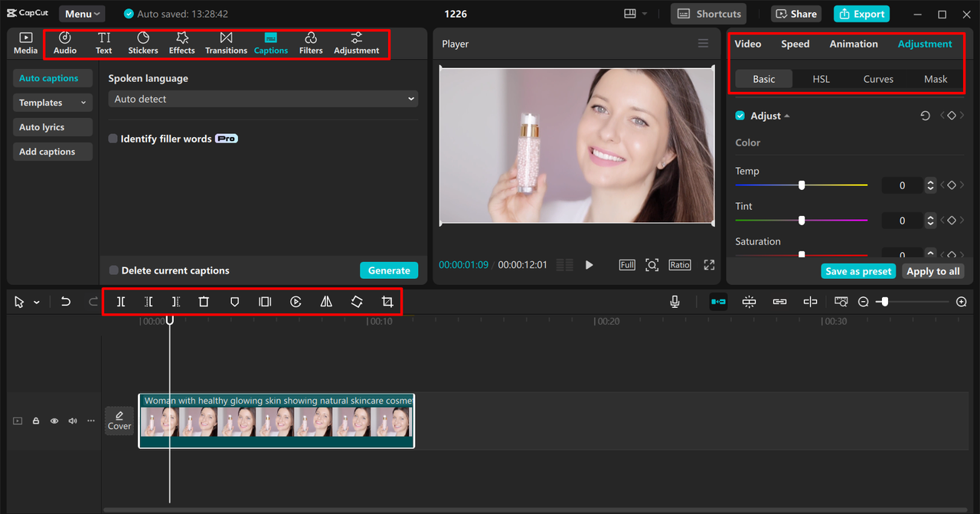Image resolution: width=980 pixels, height=514 pixels.
Task: Check the Delete current captions box
Action: tap(114, 270)
